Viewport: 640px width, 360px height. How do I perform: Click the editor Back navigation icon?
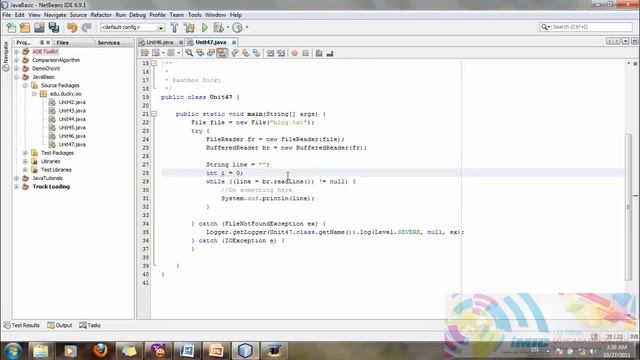[x=156, y=53]
